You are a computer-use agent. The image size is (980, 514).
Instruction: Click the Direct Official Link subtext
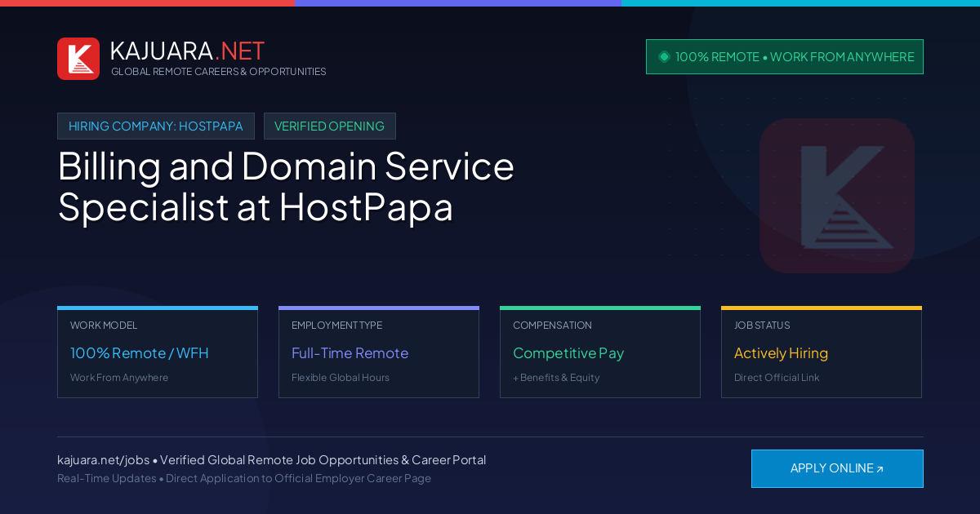click(777, 378)
